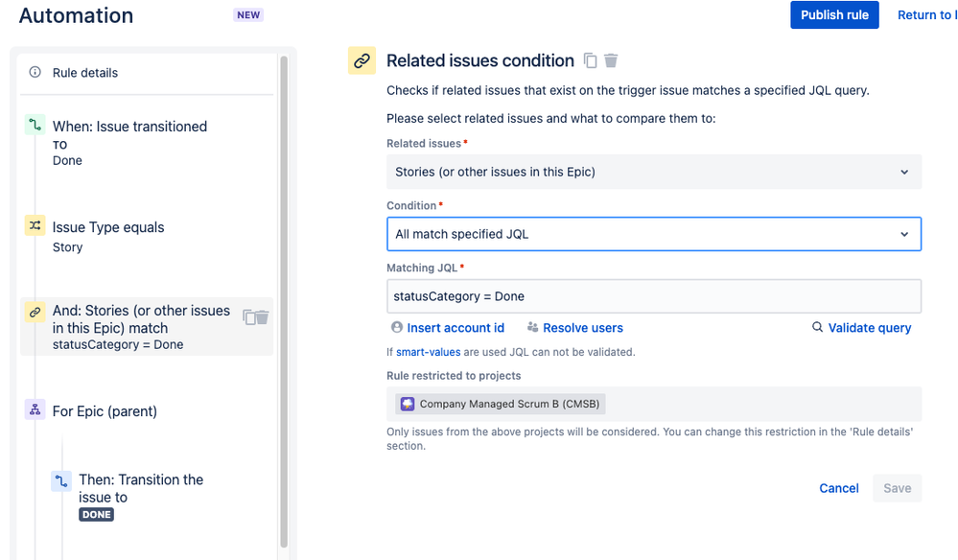Copy the Related issues condition component
The height and width of the screenshot is (560, 958).
coord(591,61)
